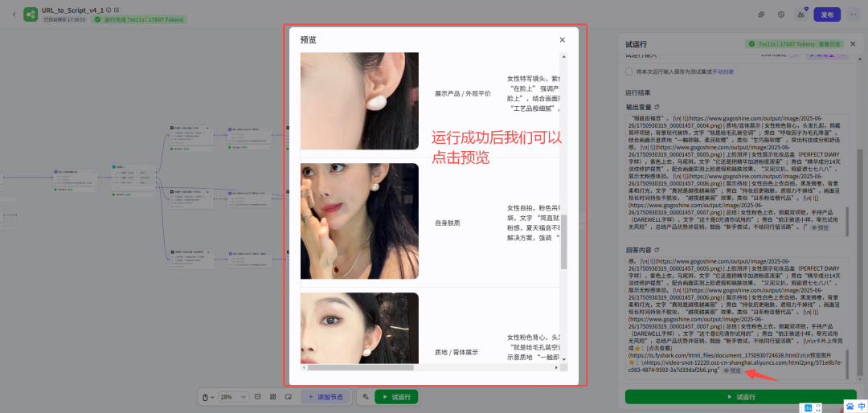The width and height of the screenshot is (868, 413).
Task: Open the duplicate icon in the top bar
Action: 761,14
